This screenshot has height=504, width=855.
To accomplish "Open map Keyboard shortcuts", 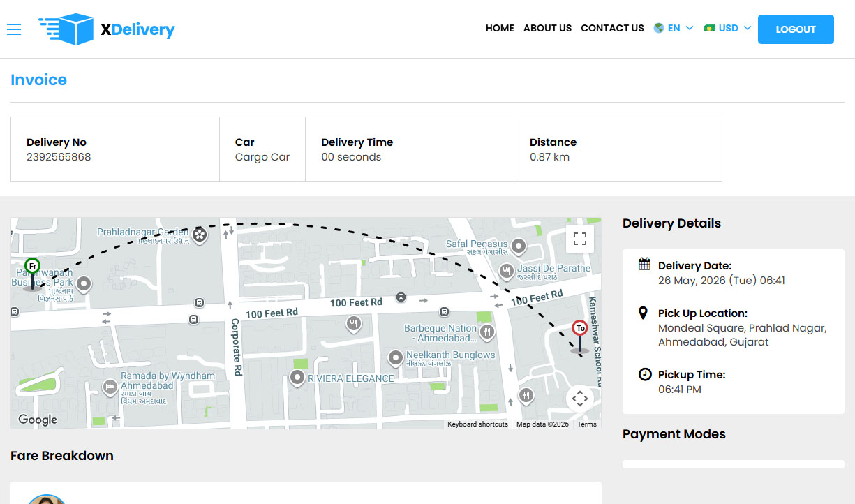I will point(478,424).
